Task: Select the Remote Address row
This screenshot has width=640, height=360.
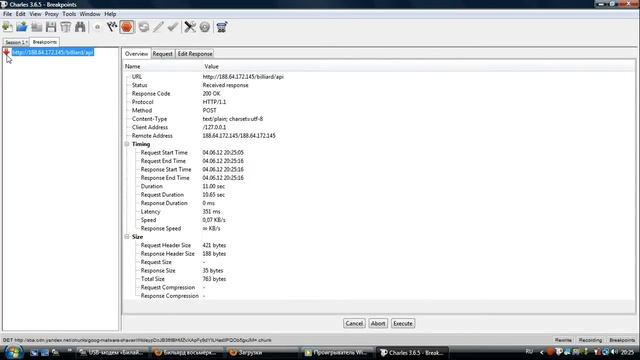Action: coord(378,136)
